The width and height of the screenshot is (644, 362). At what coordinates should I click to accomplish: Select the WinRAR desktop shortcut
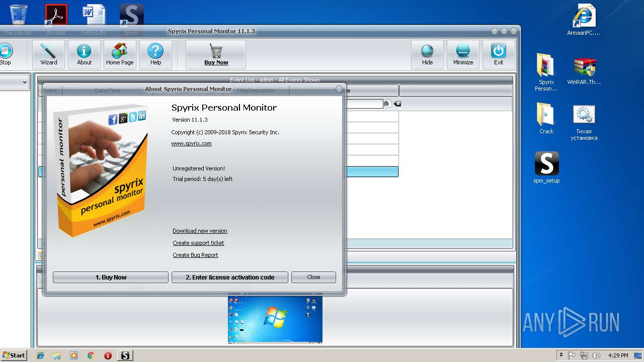[x=584, y=70]
